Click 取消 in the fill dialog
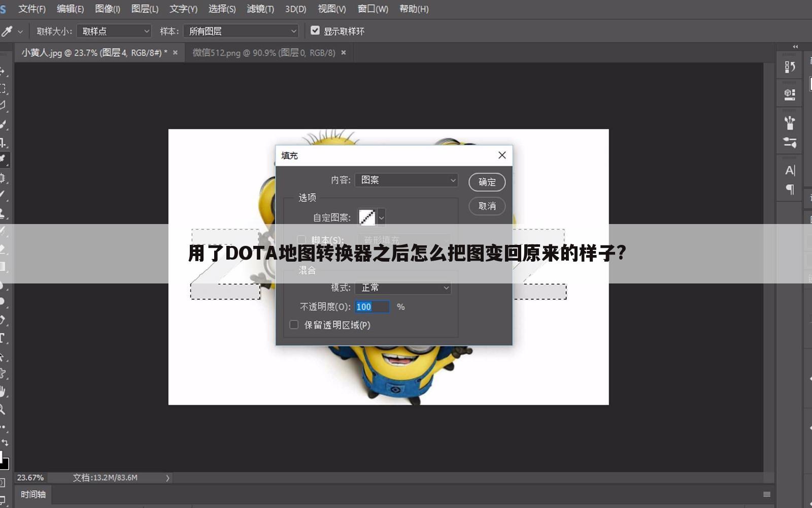Image resolution: width=812 pixels, height=508 pixels. [x=487, y=206]
